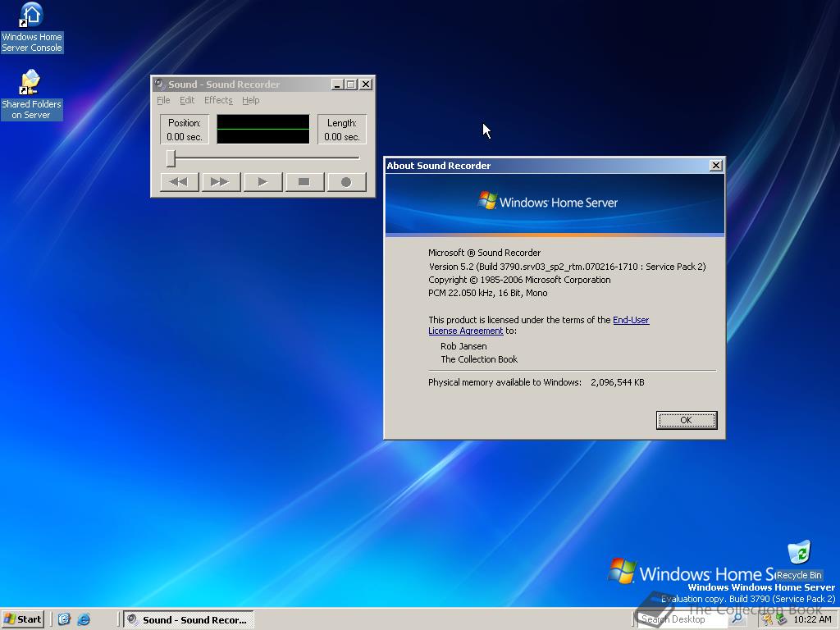The image size is (840, 630).
Task: Click the 'PCM 22.050 kHz, 16 Bit, Mono' text
Action: [487, 293]
